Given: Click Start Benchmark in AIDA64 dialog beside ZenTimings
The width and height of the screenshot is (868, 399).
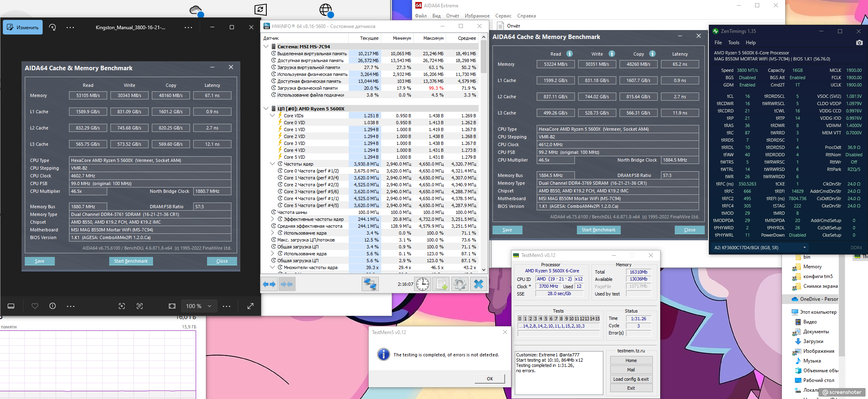Looking at the screenshot, I should 598,230.
